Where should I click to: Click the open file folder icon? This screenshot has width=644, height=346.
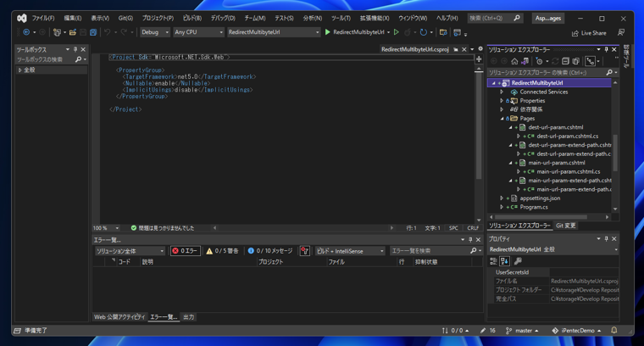(73, 32)
